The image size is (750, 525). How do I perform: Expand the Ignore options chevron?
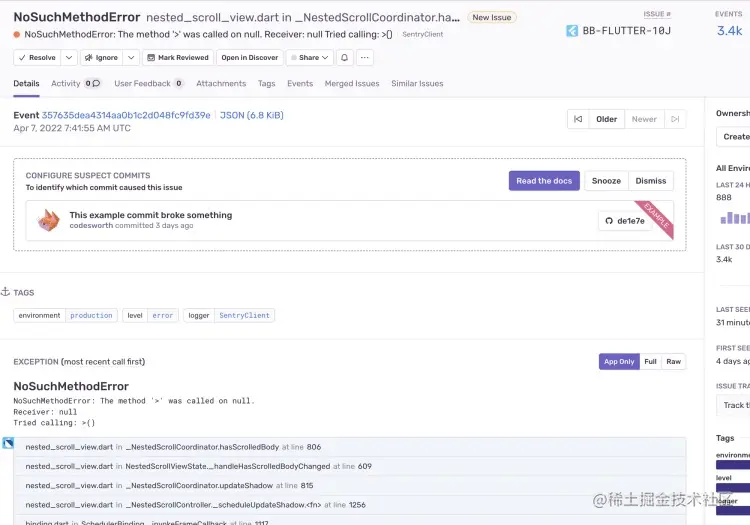pos(131,57)
